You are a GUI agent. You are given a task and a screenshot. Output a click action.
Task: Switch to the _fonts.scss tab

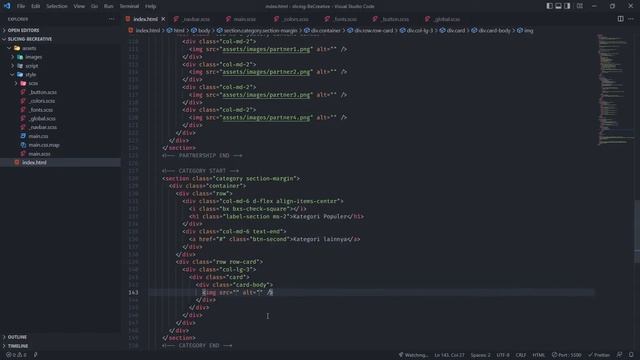[x=342, y=19]
